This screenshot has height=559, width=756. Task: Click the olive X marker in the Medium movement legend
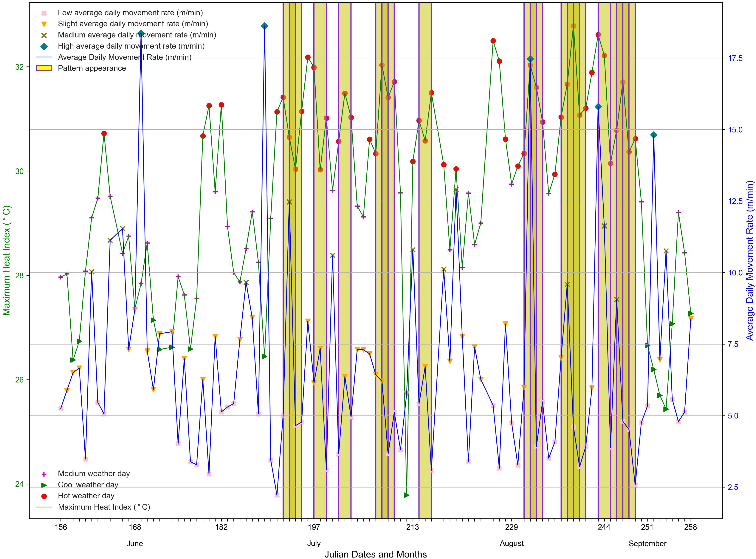coord(44,35)
